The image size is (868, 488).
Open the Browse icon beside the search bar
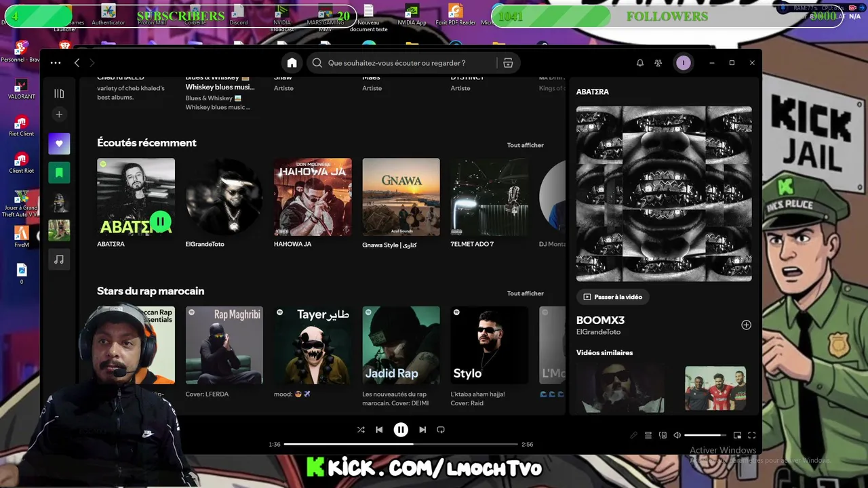click(x=508, y=63)
